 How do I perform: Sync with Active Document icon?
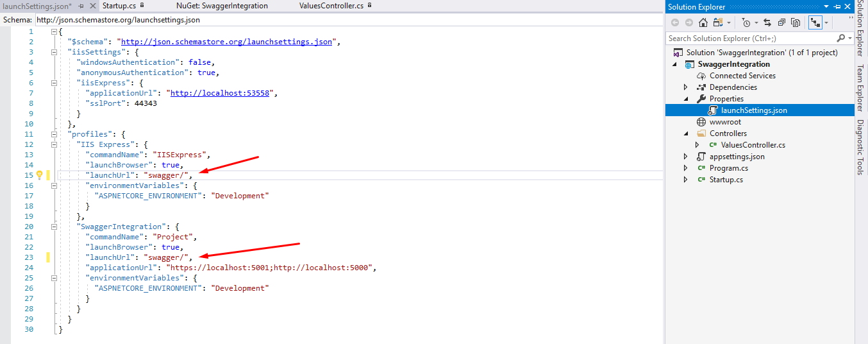[x=767, y=22]
